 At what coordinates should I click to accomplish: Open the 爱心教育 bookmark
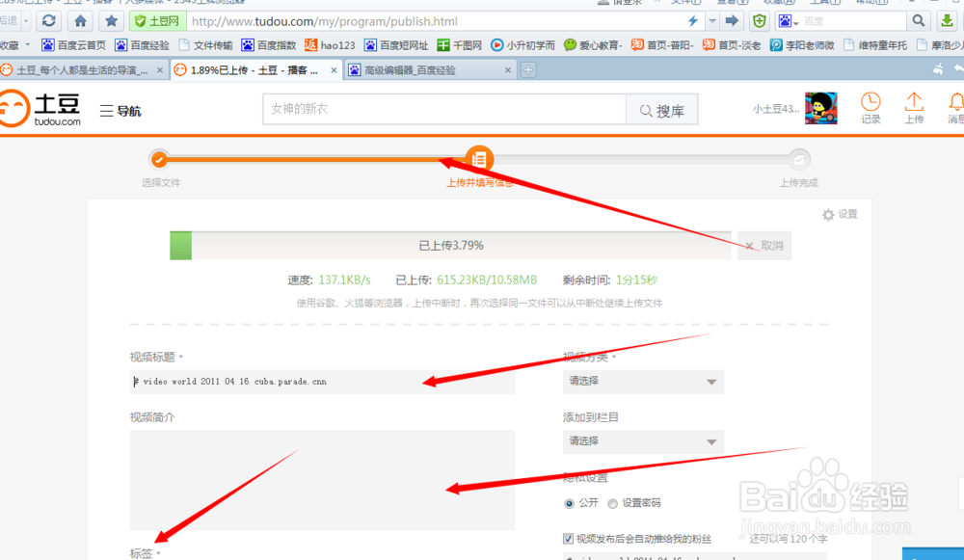593,45
